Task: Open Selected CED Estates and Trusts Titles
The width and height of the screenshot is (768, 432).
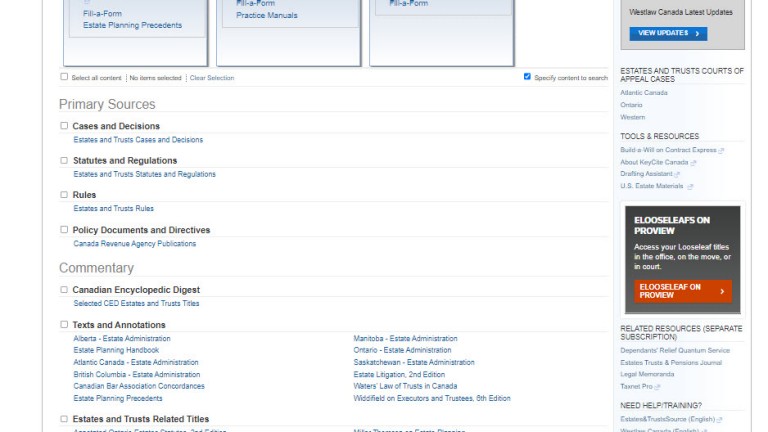Action: click(136, 303)
